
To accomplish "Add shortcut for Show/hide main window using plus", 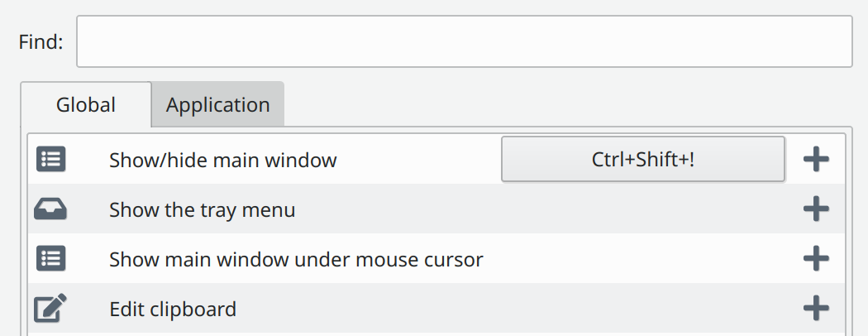I will coord(816,160).
